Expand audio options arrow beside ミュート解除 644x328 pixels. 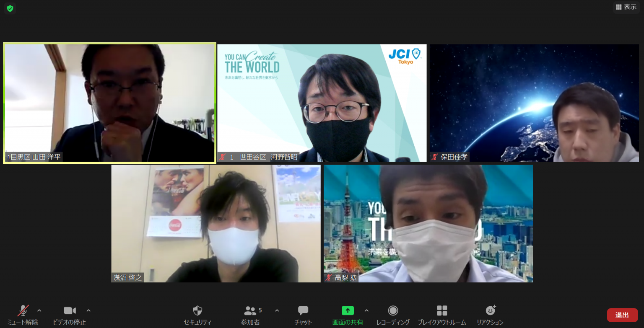[39, 310]
